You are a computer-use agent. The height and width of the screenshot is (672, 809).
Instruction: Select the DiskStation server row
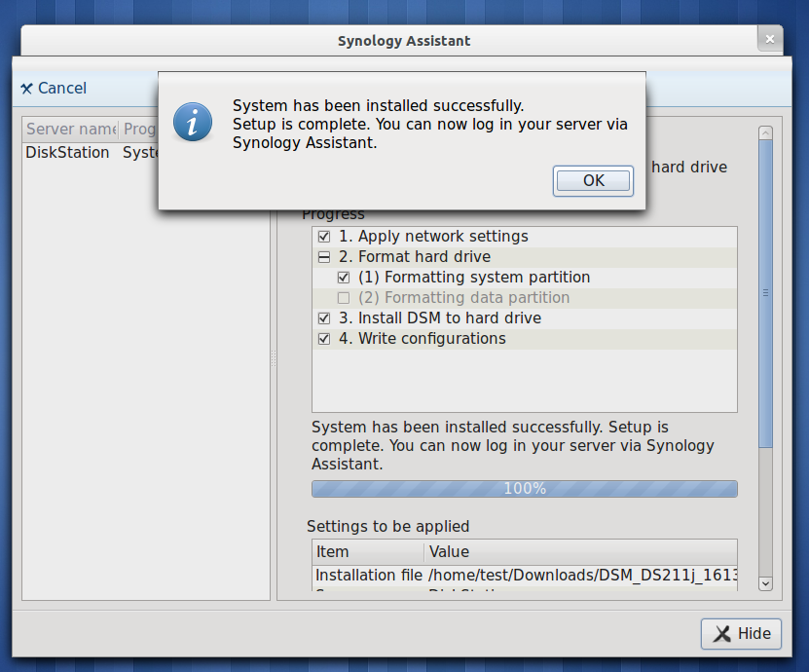coord(68,152)
